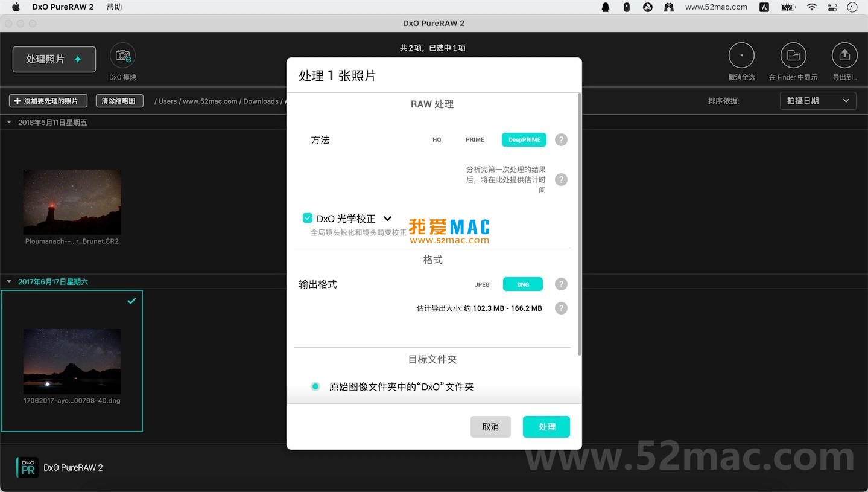Click the 共 2 项，已选中 1 项 status text
This screenshot has width=868, height=492.
[x=432, y=48]
